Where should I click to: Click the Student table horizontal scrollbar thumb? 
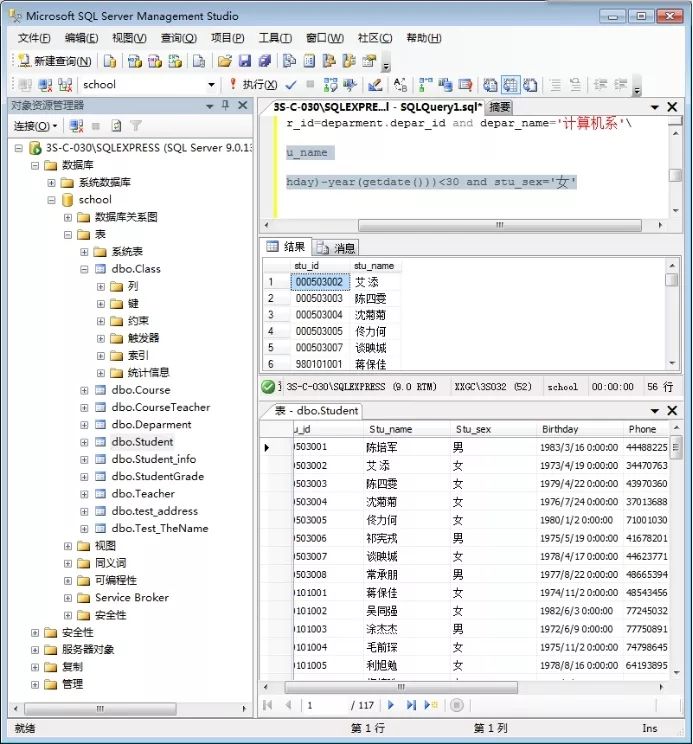(401, 688)
